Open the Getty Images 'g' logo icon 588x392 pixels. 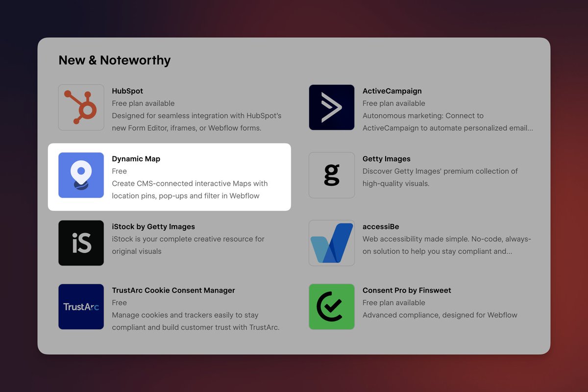(x=332, y=175)
